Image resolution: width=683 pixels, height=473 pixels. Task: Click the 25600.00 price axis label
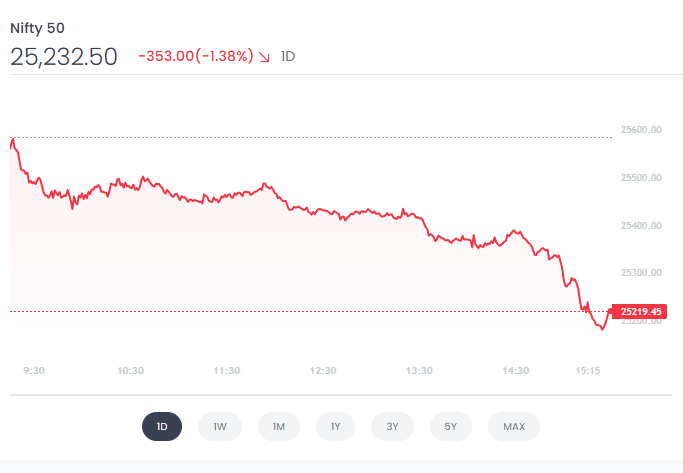pyautogui.click(x=642, y=129)
